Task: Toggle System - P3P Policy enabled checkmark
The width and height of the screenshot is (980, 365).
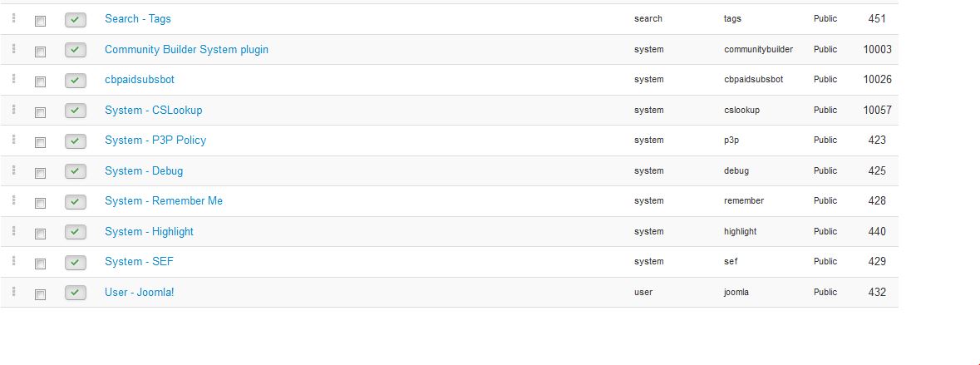Action: point(75,141)
